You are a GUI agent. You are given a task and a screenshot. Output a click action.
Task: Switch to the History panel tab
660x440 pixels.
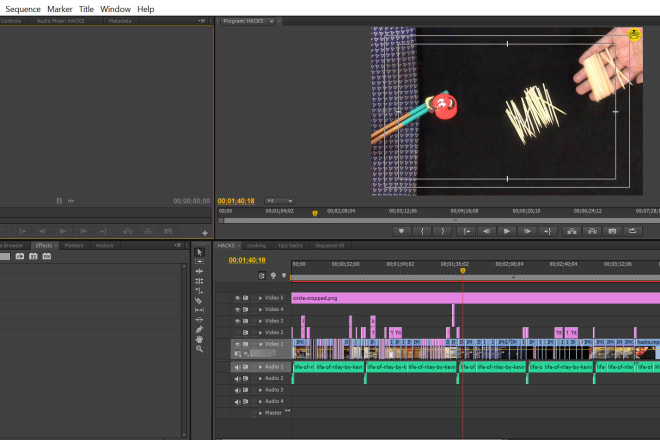pyautogui.click(x=104, y=245)
